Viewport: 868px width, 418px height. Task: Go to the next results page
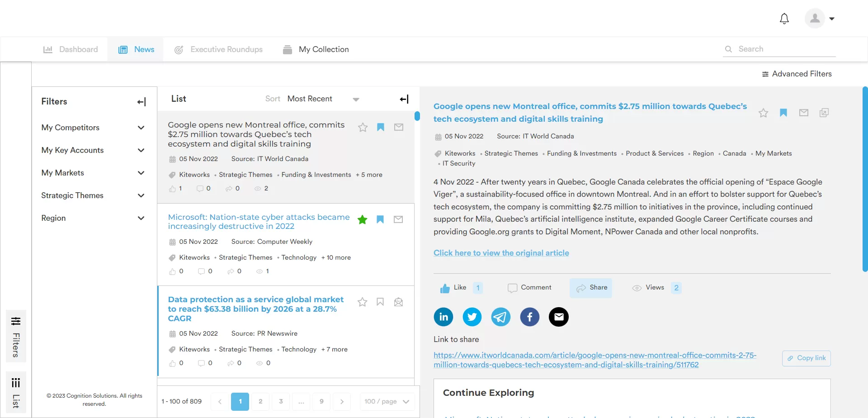click(342, 401)
